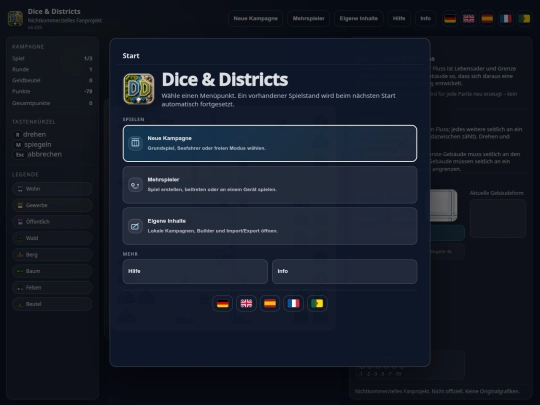The width and height of the screenshot is (540, 405).
Task: Select Hilfe in the top navigation bar
Action: click(399, 19)
